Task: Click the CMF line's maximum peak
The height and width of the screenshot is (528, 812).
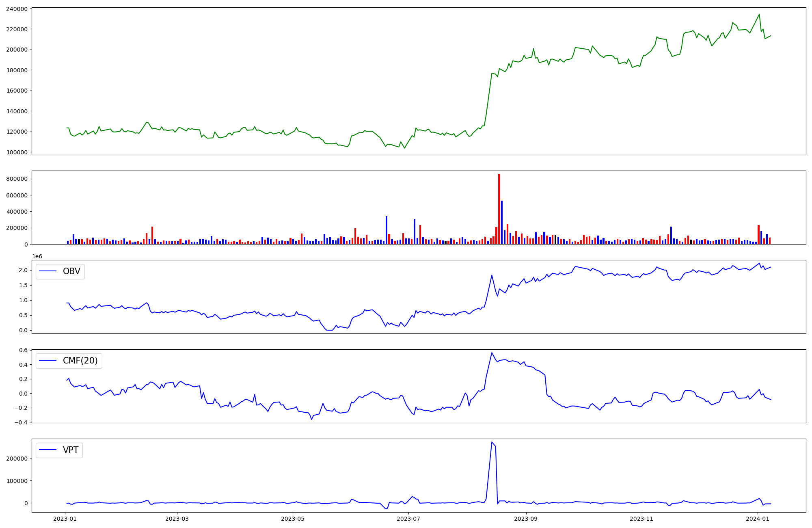Action: 492,353
